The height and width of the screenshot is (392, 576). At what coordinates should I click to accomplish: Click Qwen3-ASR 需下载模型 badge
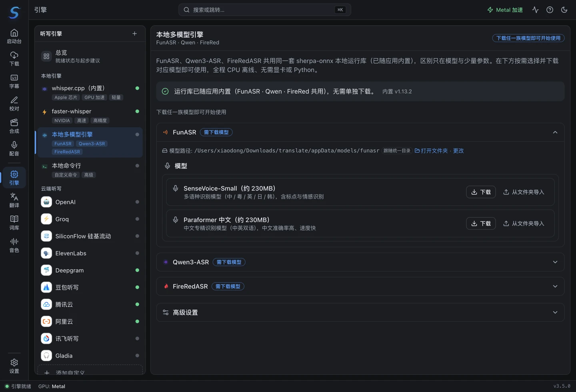pyautogui.click(x=229, y=262)
